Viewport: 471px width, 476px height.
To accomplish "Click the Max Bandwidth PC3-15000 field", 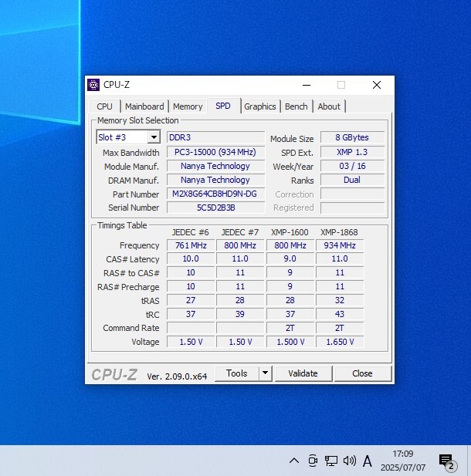I will coord(215,152).
